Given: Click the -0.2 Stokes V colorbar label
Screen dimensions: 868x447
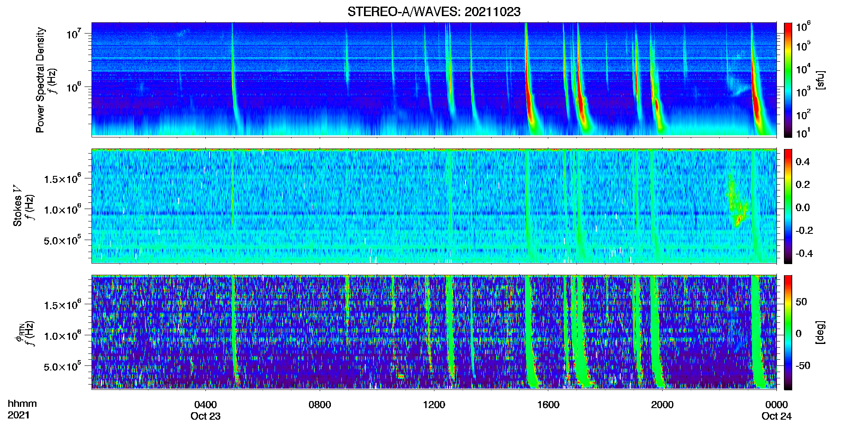Looking at the screenshot, I should 804,230.
